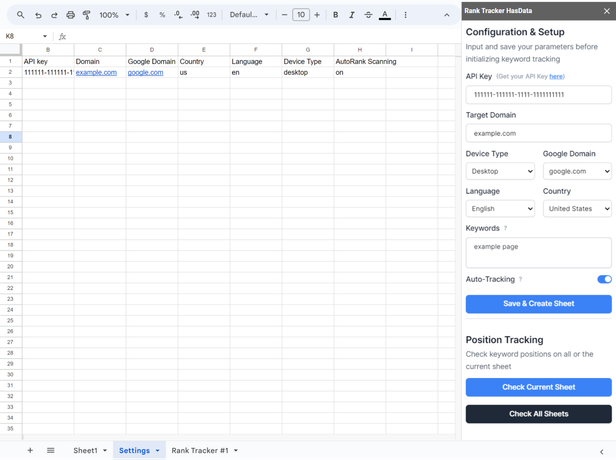
Task: Toggle the Auto-Tracking switch
Action: 604,279
